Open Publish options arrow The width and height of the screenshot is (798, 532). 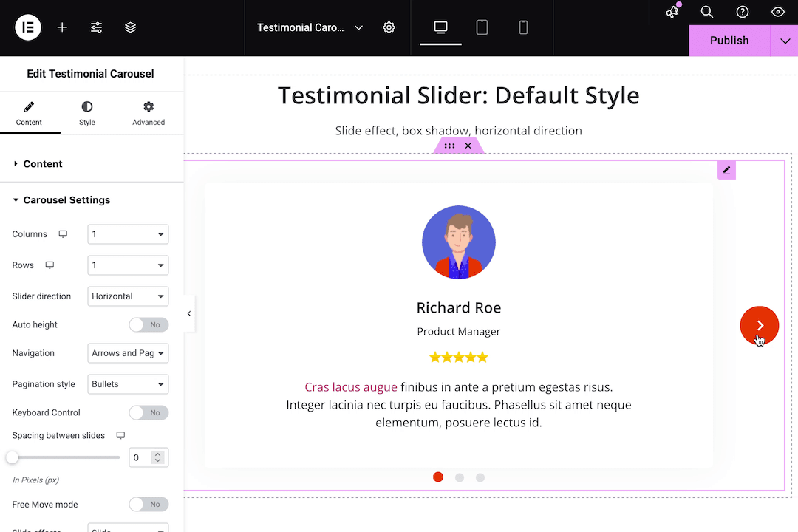point(784,41)
